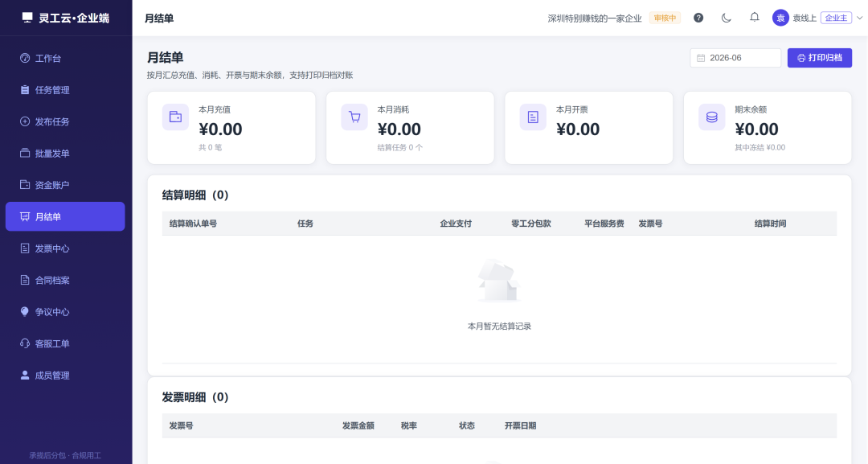868x464 pixels.
Task: Click the 成员管理 person icon
Action: pos(25,376)
